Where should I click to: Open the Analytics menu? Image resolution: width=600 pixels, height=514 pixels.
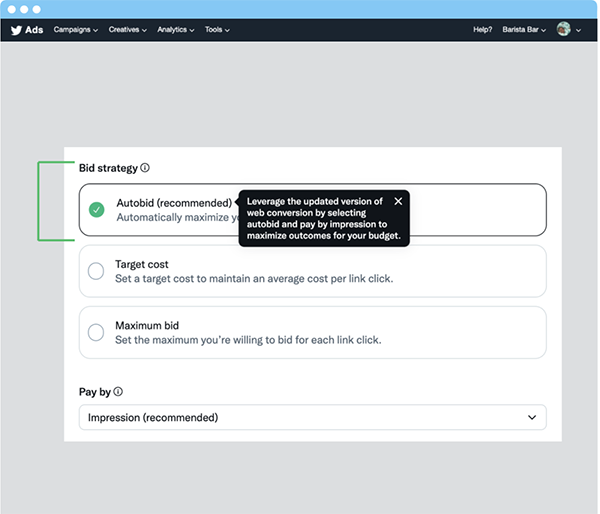[x=176, y=29]
